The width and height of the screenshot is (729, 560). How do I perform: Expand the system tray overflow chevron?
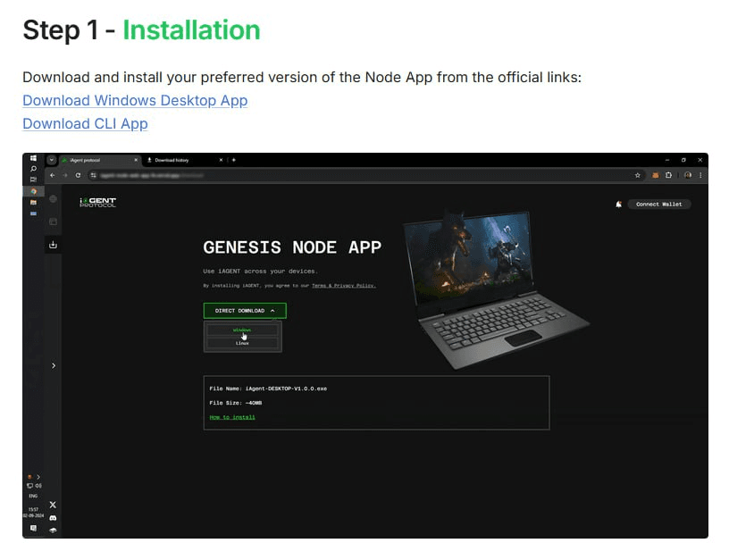point(38,477)
